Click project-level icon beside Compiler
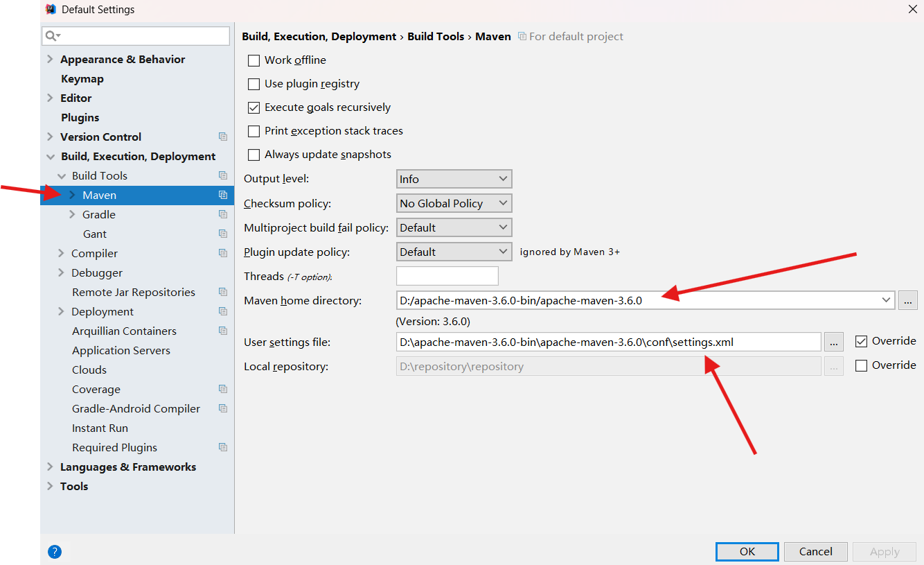The image size is (924, 565). pos(222,254)
